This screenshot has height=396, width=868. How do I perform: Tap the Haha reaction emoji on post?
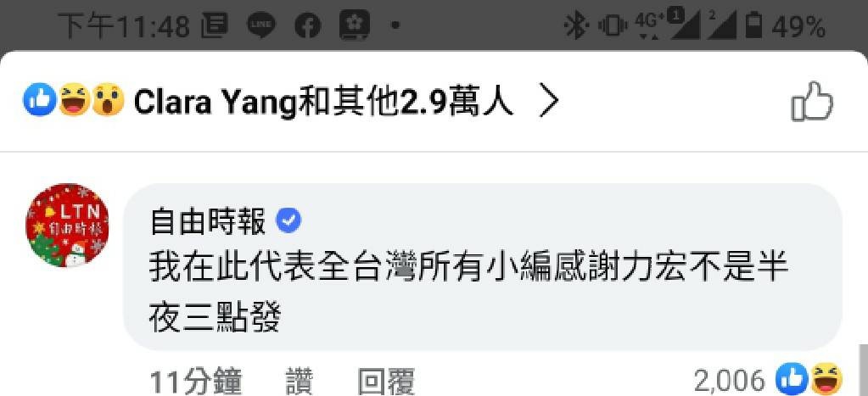click(x=73, y=100)
